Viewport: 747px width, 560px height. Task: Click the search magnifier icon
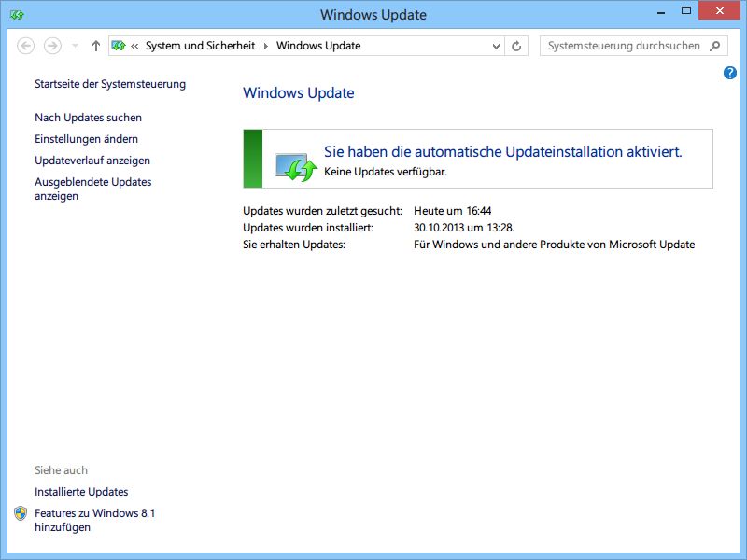714,46
